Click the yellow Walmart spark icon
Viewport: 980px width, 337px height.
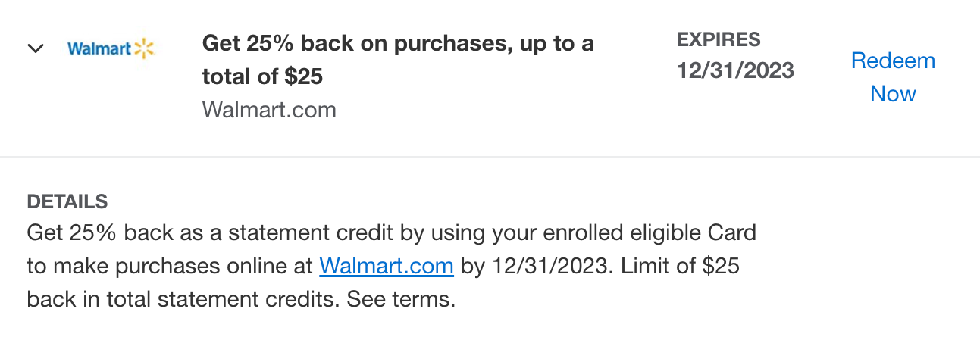pos(144,49)
